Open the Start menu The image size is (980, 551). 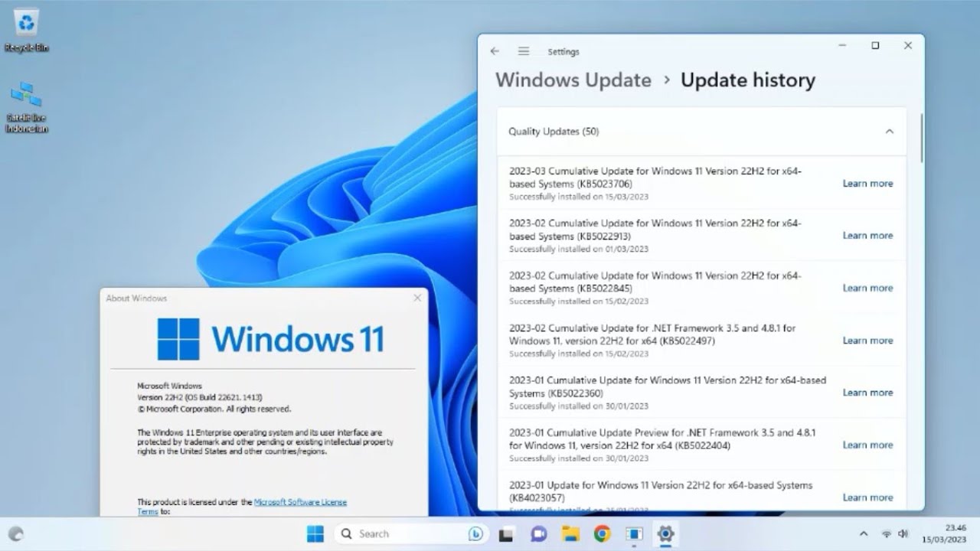(x=315, y=533)
